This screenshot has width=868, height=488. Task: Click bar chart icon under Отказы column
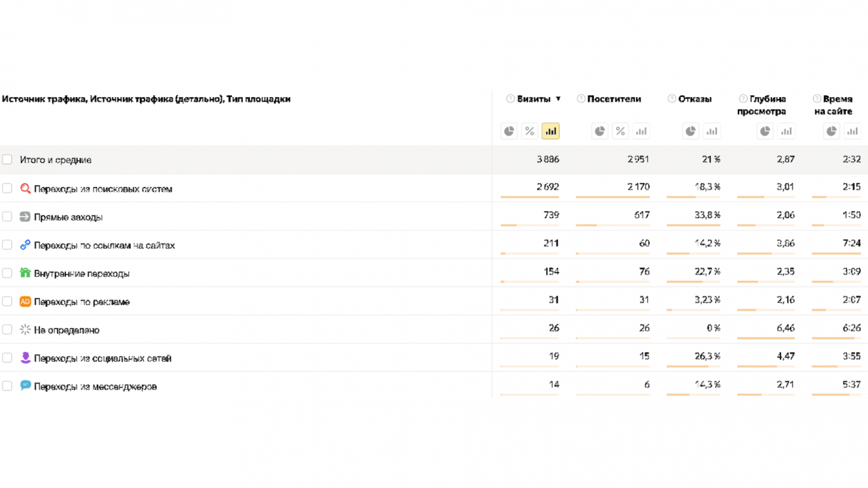[712, 131]
